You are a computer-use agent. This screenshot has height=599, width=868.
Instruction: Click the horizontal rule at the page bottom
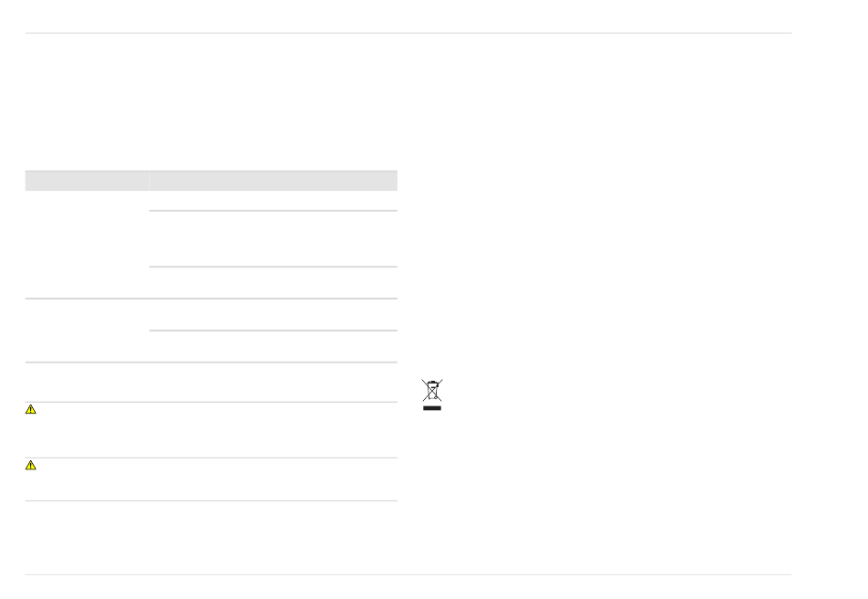408,574
